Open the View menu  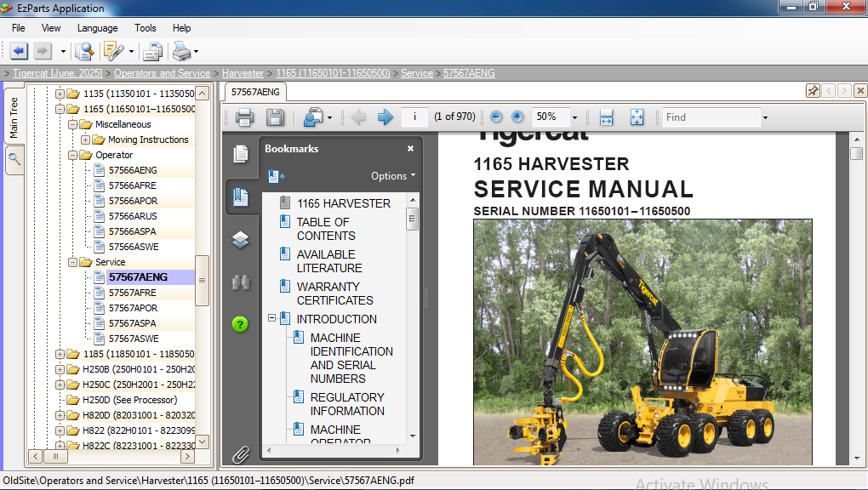51,28
